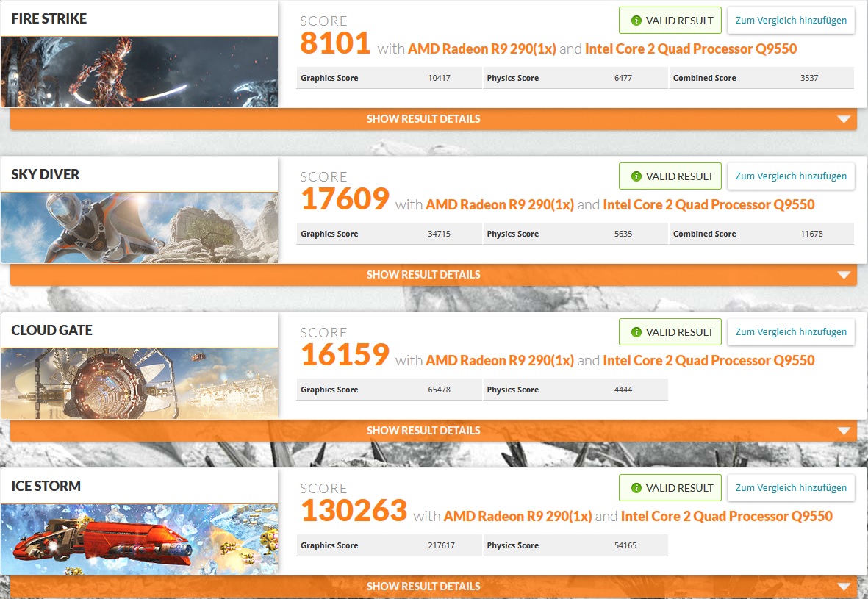Screen dimensions: 868x599
Task: Show result details for Sky Diver
Action: (x=434, y=275)
